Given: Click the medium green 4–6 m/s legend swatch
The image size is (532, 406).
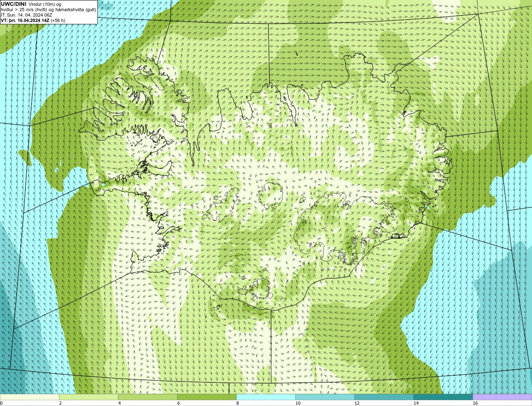Looking at the screenshot, I should [148, 397].
